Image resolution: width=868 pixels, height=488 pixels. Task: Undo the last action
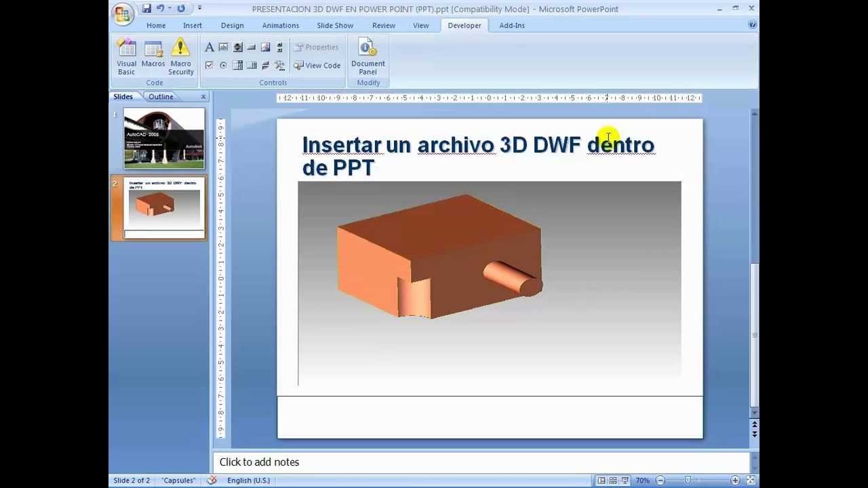point(161,9)
